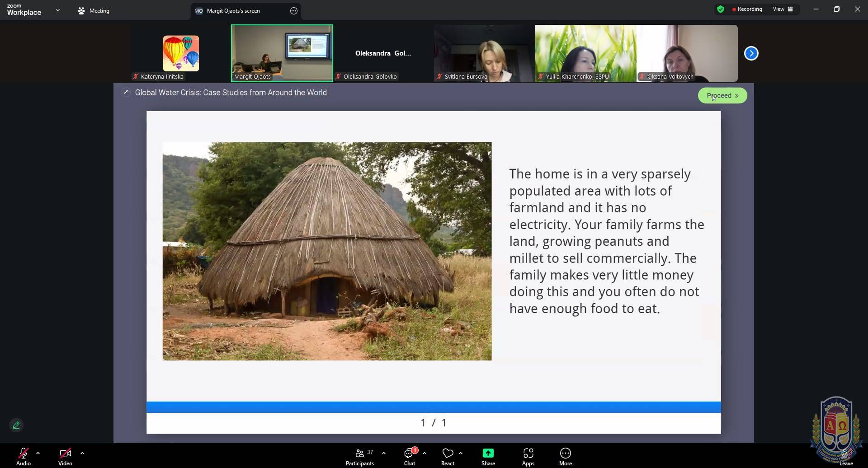Click the encryption shield icon
This screenshot has height=468, width=868.
click(x=721, y=9)
